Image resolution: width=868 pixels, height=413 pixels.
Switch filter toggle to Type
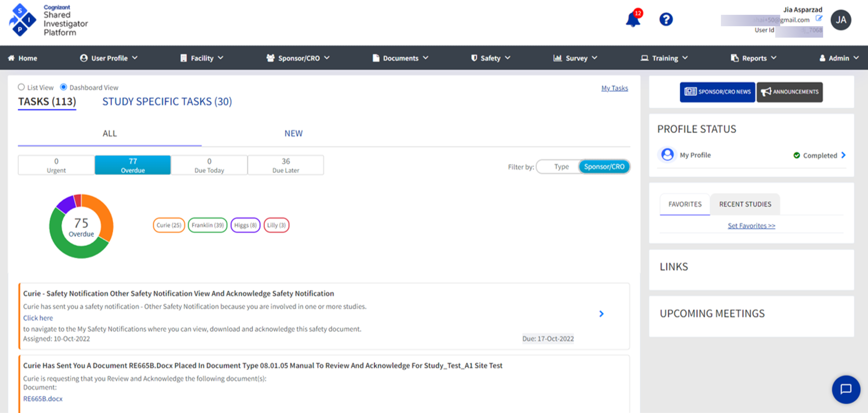click(x=561, y=167)
